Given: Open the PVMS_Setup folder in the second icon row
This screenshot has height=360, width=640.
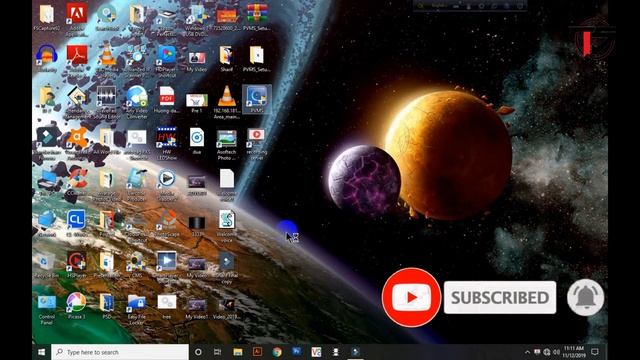Looking at the screenshot, I should (x=256, y=58).
